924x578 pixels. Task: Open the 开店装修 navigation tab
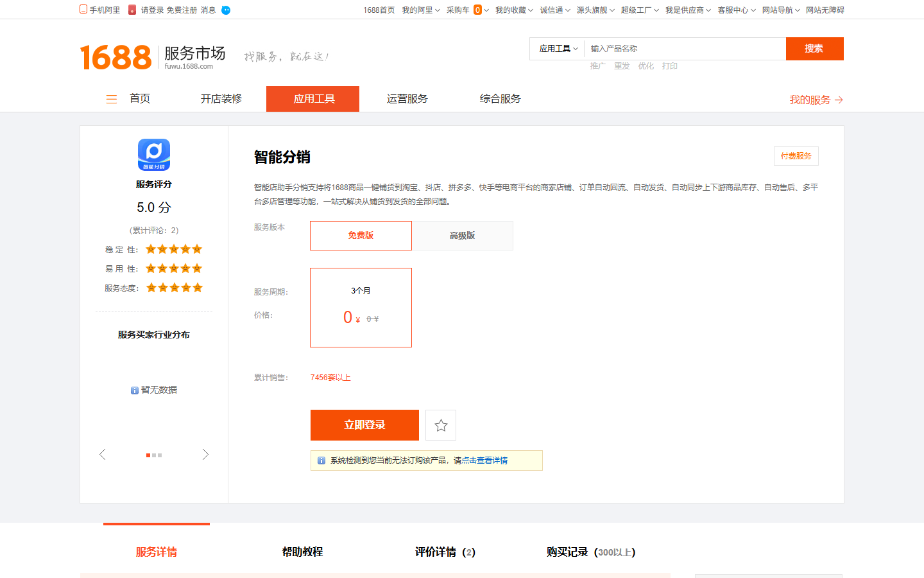tap(221, 99)
